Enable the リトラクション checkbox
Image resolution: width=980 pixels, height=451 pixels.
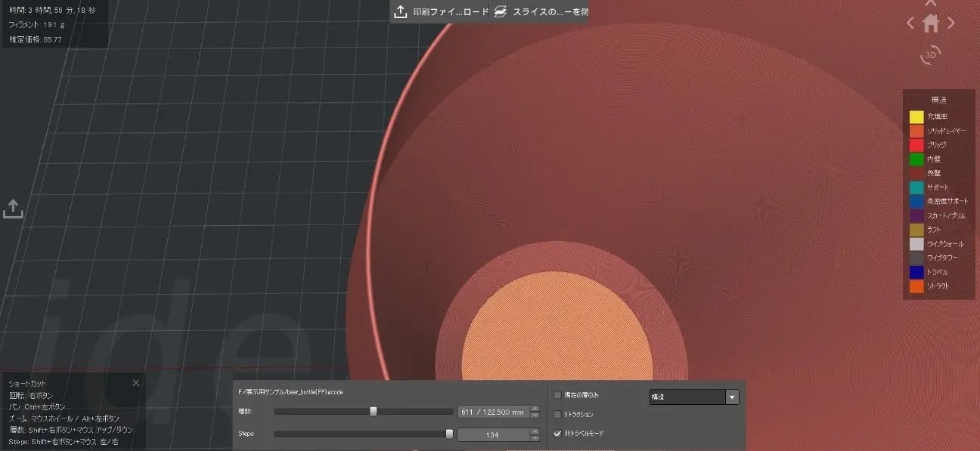[x=558, y=415]
